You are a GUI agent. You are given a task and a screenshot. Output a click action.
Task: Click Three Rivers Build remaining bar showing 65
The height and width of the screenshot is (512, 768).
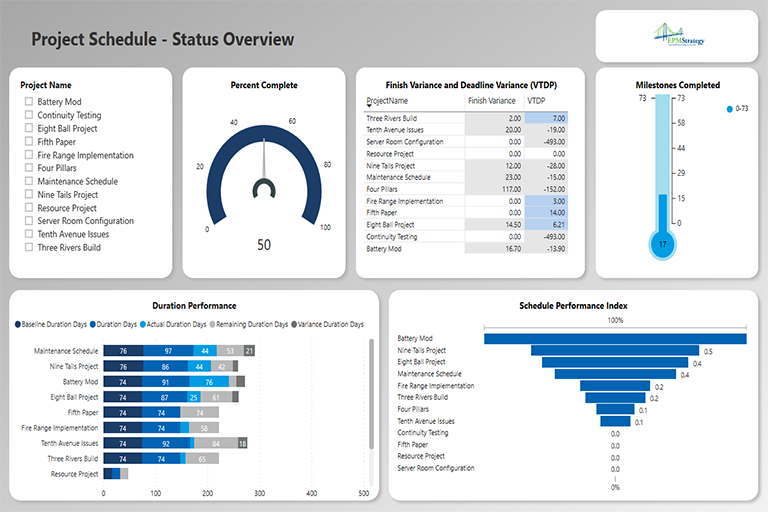[202, 459]
